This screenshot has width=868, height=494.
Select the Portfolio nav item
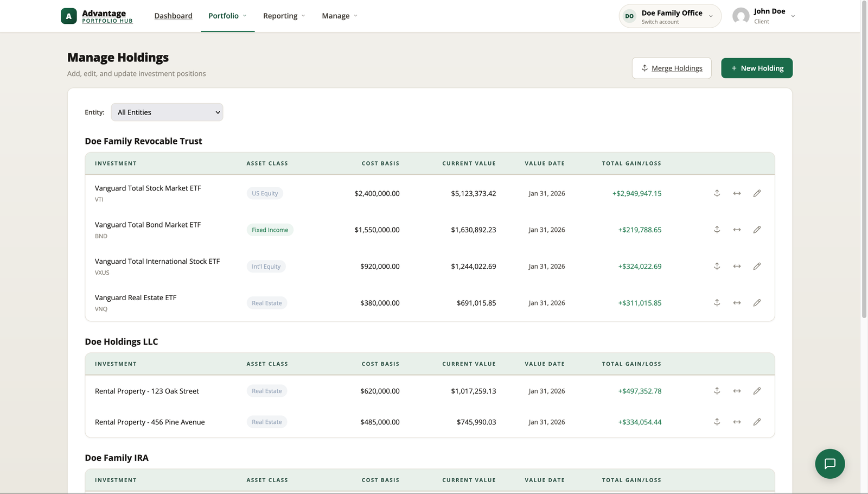pyautogui.click(x=224, y=16)
